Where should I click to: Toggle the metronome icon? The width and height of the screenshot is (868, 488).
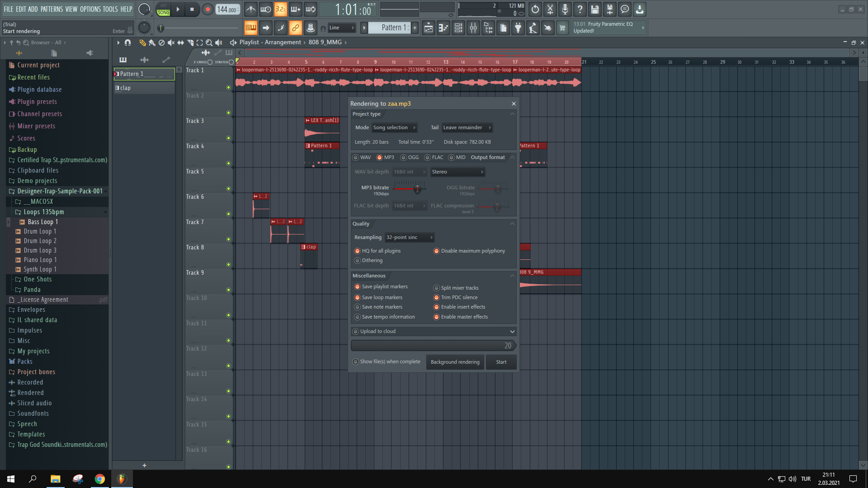click(251, 9)
